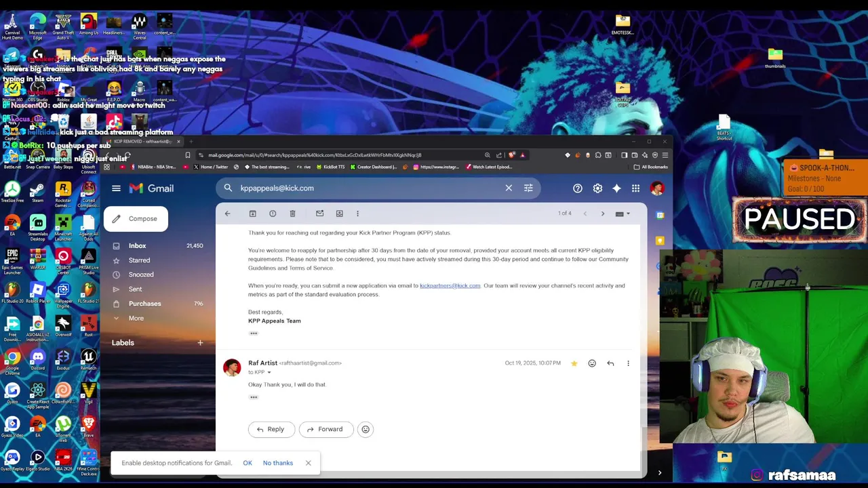Open Google Calendar side panel icon
Image resolution: width=868 pixels, height=488 pixels.
[x=660, y=216]
